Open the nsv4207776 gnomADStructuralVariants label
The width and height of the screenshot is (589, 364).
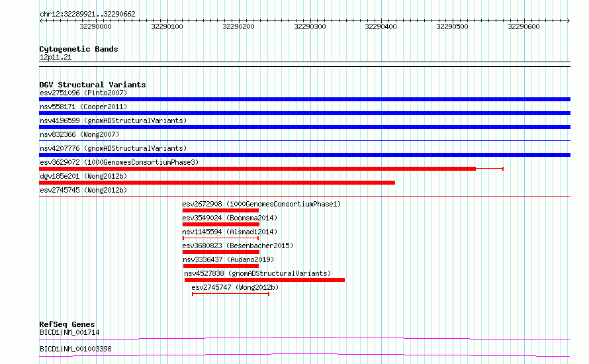[113, 148]
